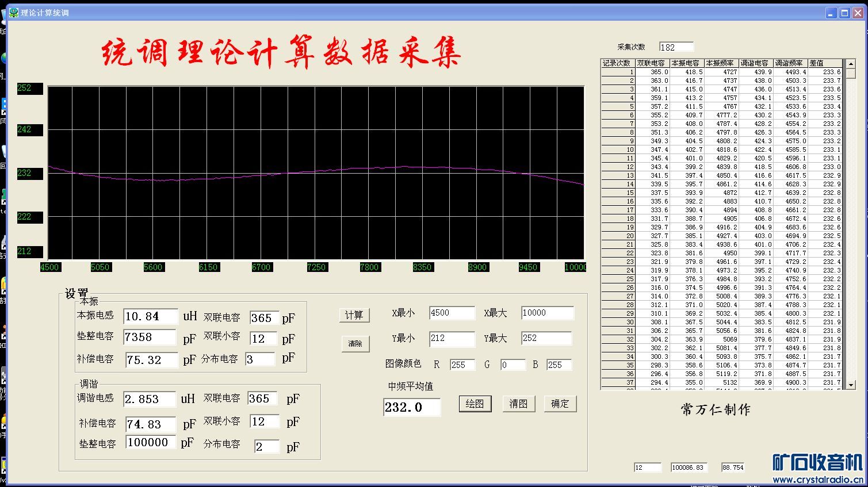
Task: Click the 双联电容 column header in the table
Action: [652, 63]
